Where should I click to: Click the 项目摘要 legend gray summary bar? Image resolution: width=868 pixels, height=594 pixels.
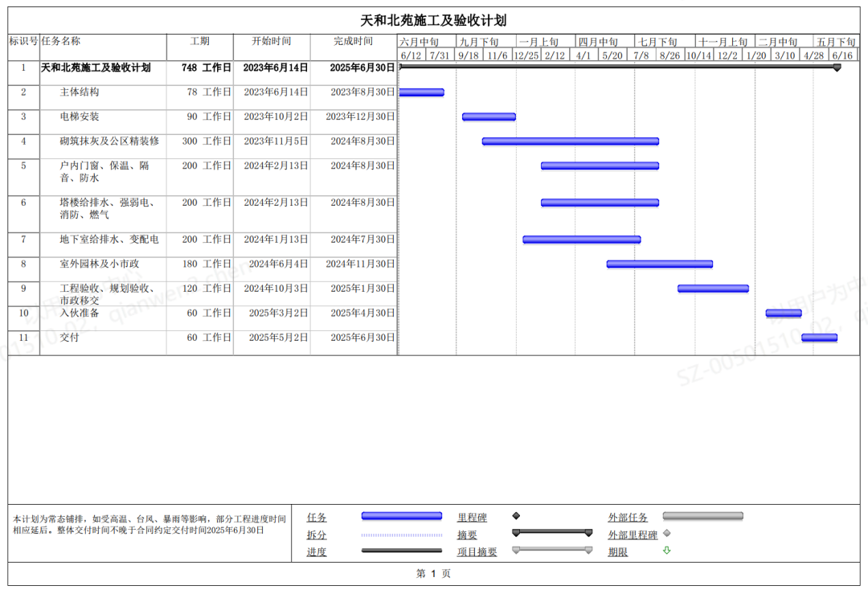click(x=552, y=550)
